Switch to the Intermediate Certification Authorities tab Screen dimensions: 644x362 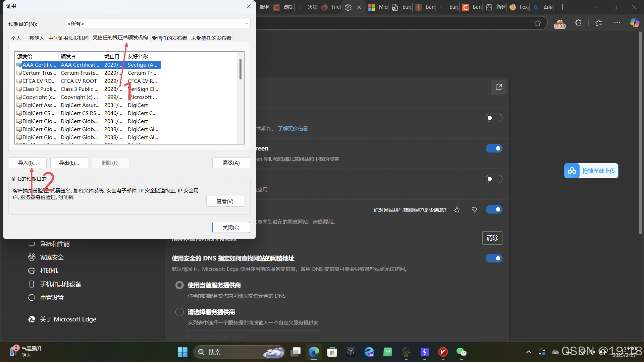click(x=68, y=38)
